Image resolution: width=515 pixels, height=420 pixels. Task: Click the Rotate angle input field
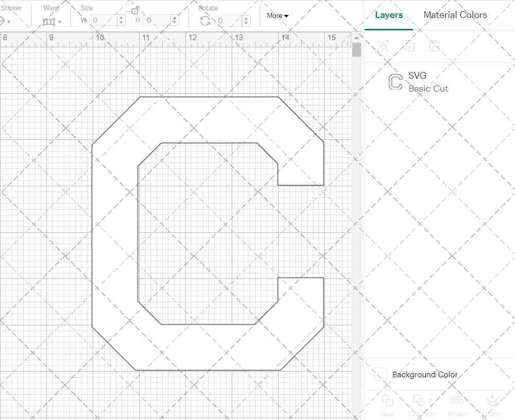229,21
